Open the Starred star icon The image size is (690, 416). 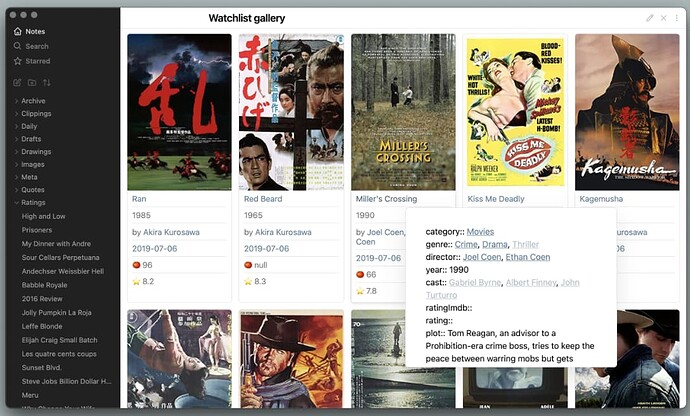18,61
